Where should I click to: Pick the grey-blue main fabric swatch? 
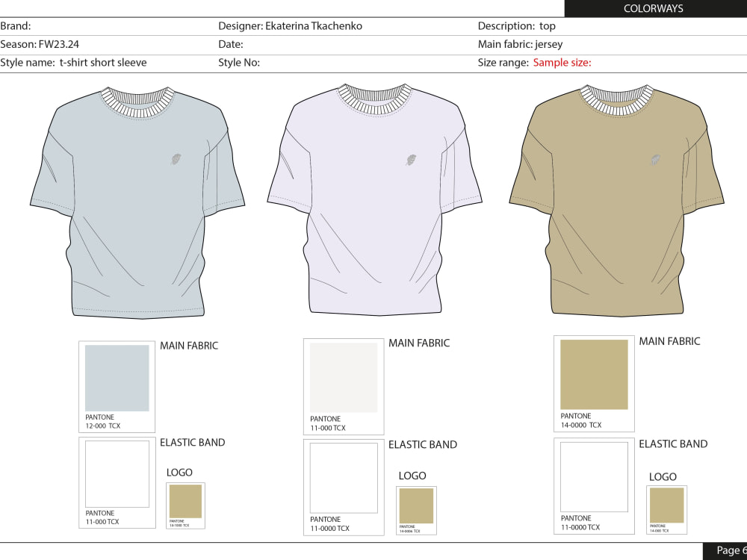click(x=117, y=378)
